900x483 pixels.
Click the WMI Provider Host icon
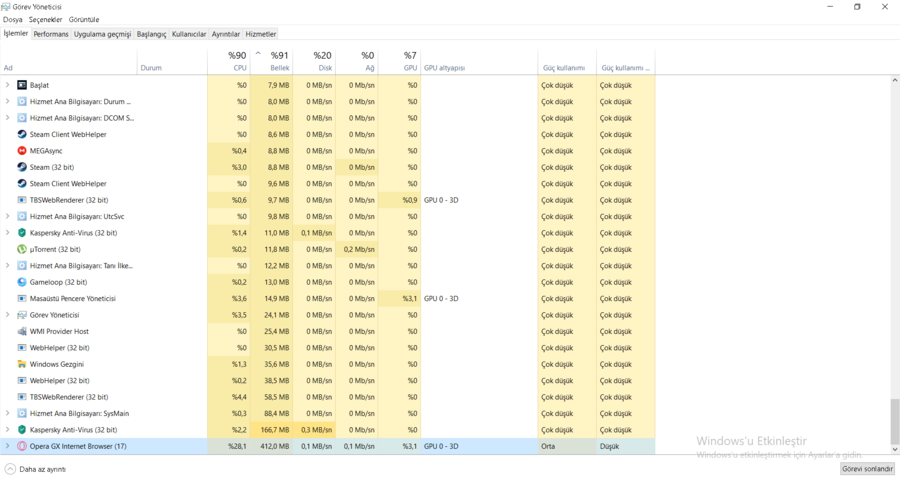pyautogui.click(x=22, y=331)
